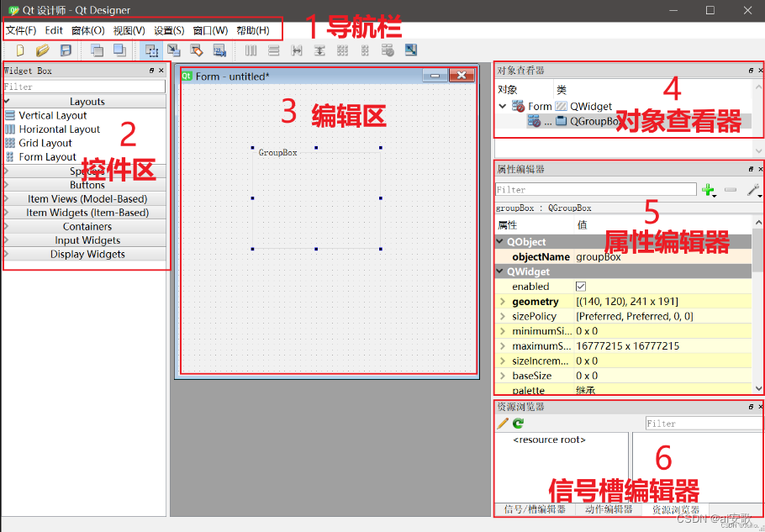Screen dimensions: 765x532
Task: Apply the Lay Out in Grid icon
Action: point(342,50)
